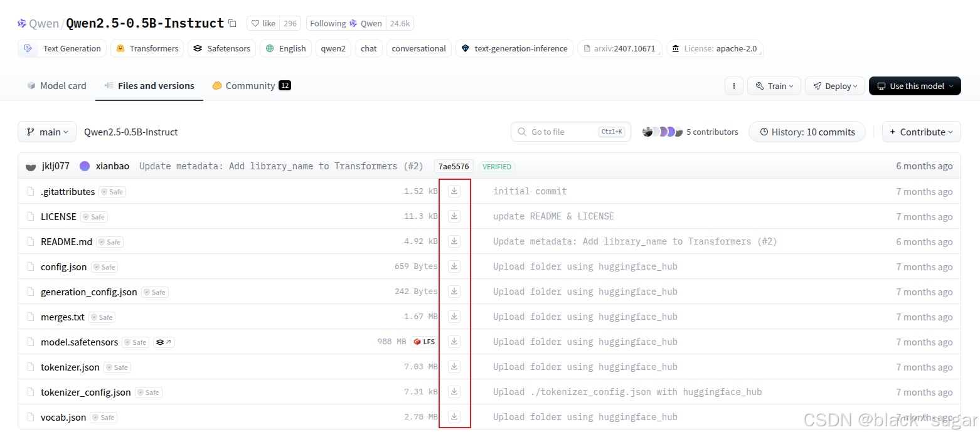Open the README.md file link
This screenshot has width=980, height=437.
coord(67,241)
